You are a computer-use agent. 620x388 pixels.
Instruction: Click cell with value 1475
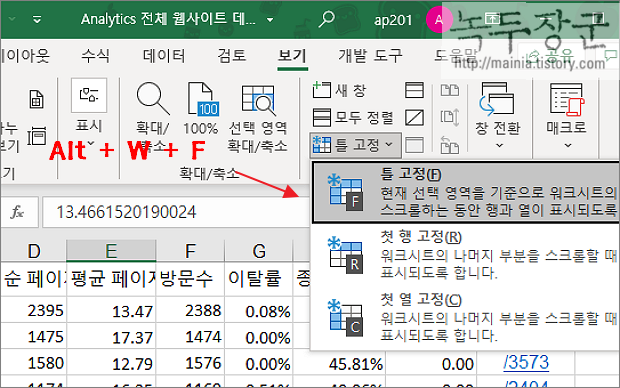tap(34, 337)
